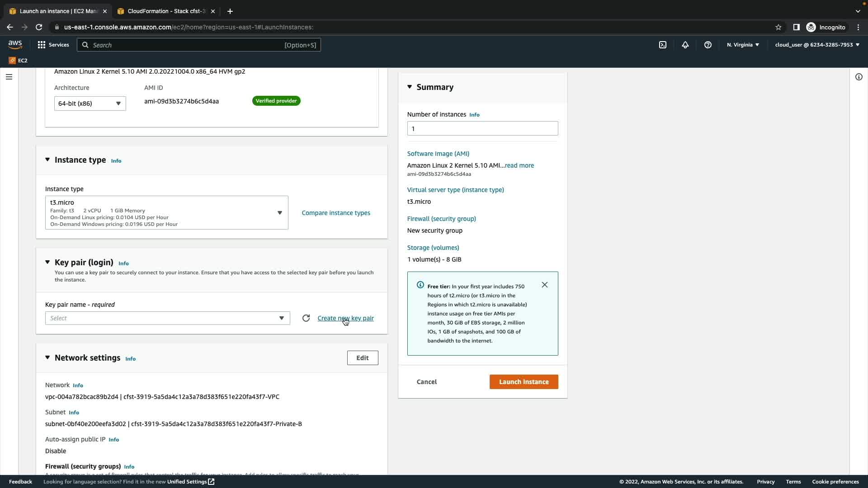Open the side navigation hamburger menu

tap(9, 77)
